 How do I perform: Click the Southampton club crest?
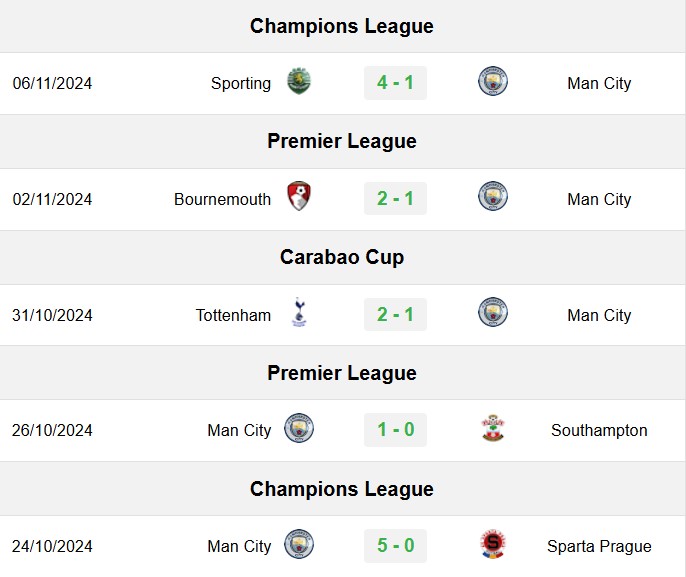pyautogui.click(x=493, y=428)
